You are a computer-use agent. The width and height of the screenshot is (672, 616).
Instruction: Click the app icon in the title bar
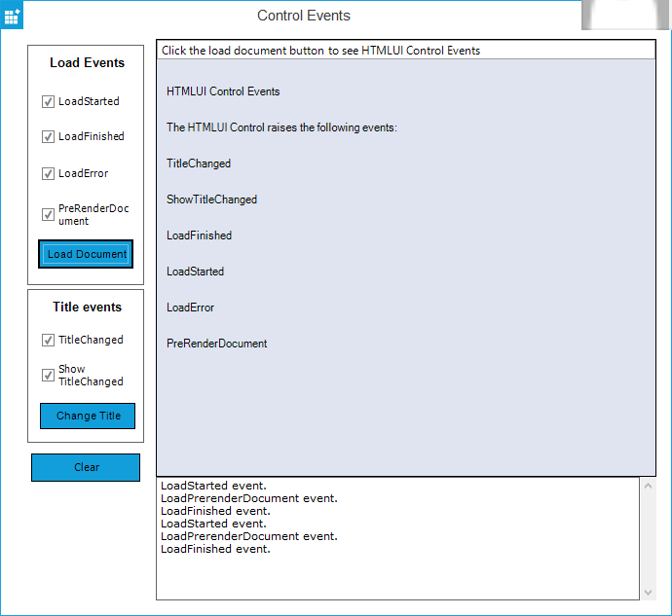click(x=13, y=17)
